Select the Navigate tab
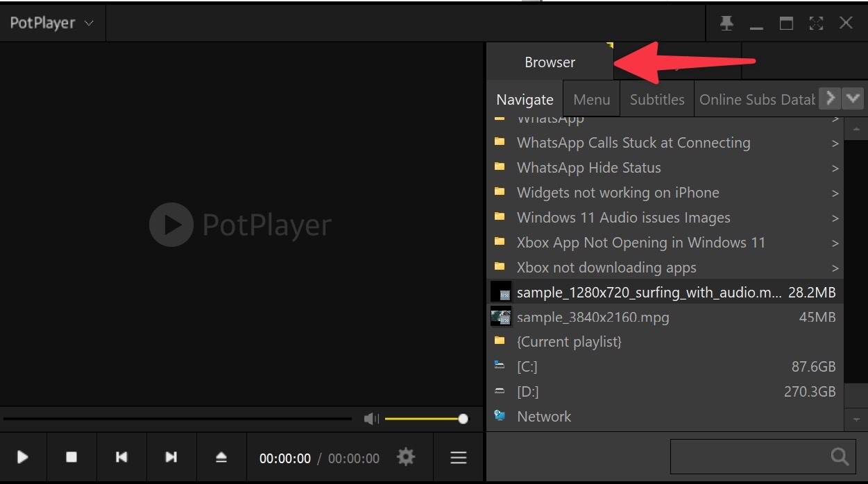Image resolution: width=868 pixels, height=484 pixels. pos(525,100)
